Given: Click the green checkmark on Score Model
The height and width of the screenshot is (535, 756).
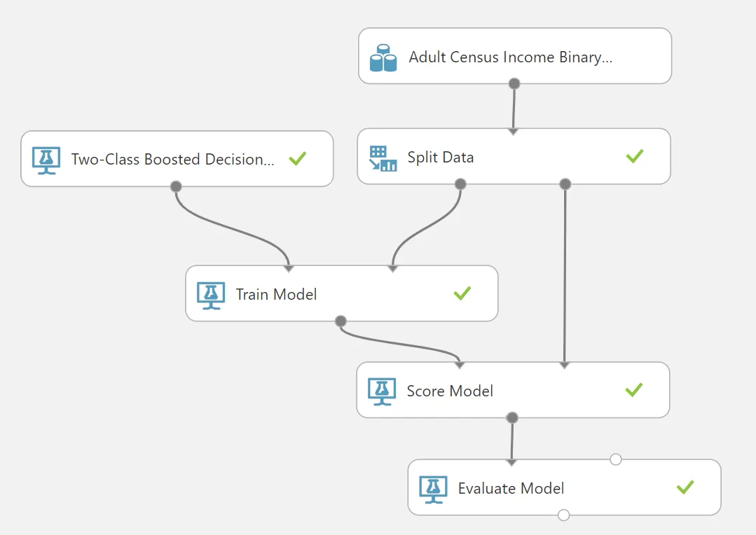Looking at the screenshot, I should pos(633,389).
